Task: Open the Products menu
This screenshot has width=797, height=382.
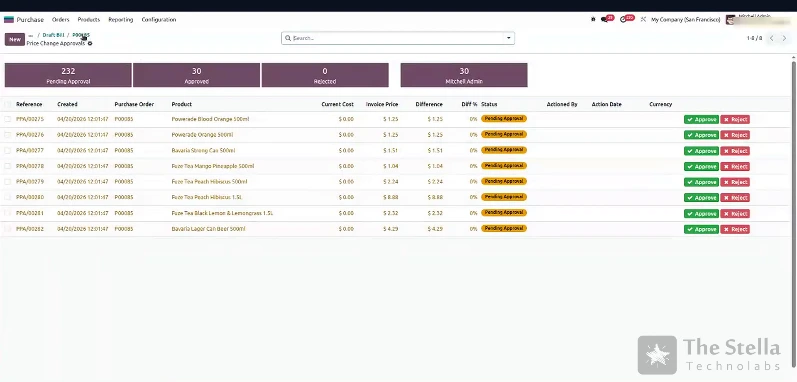Action: (x=88, y=20)
